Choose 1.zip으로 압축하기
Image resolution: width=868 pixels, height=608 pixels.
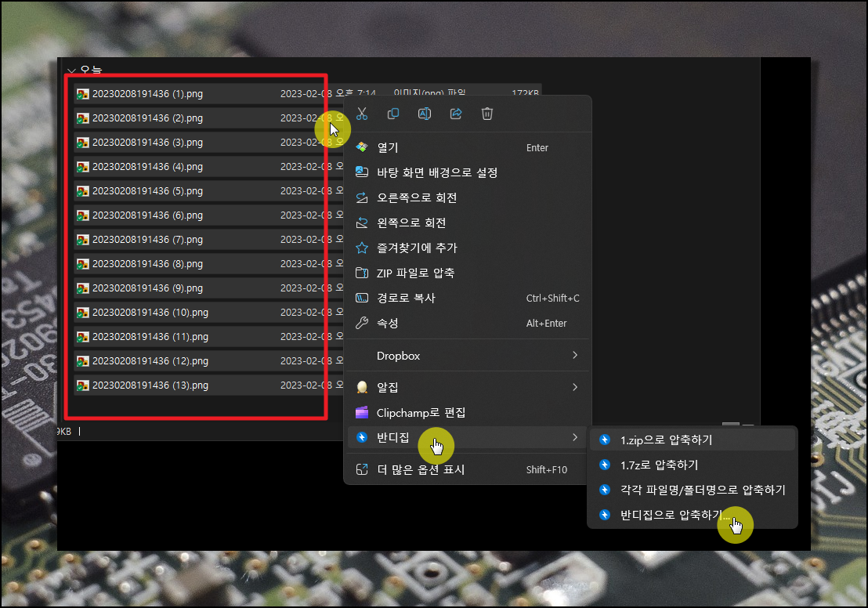click(x=693, y=440)
